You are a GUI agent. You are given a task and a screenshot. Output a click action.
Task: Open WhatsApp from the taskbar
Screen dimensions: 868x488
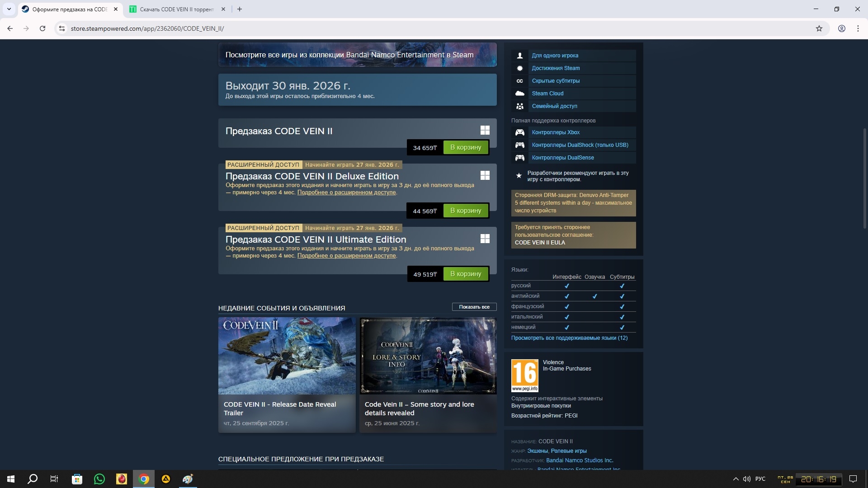(x=99, y=479)
